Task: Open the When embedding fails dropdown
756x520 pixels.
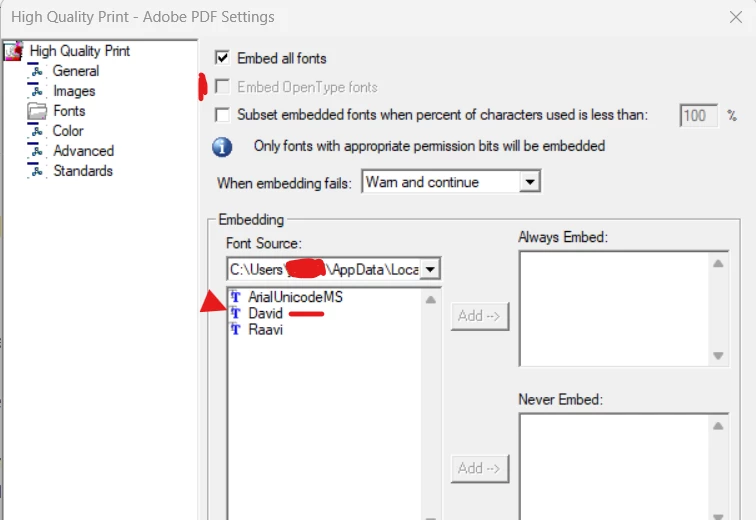Action: [x=530, y=182]
